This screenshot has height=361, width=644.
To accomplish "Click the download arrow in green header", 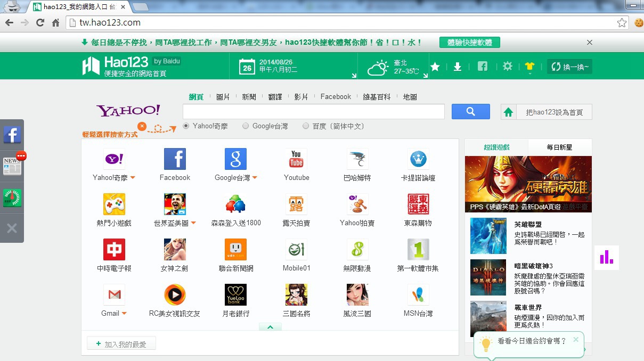I will click(457, 67).
